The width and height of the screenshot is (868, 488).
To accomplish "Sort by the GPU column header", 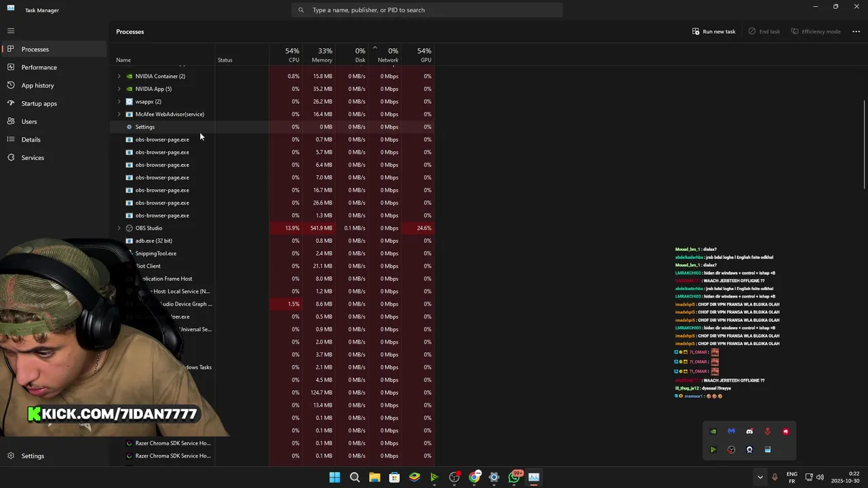I will 418,55.
